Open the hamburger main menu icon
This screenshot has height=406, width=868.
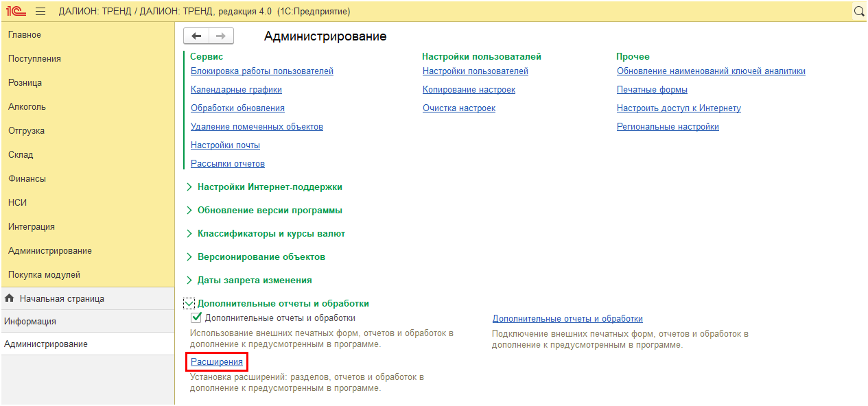tap(40, 11)
